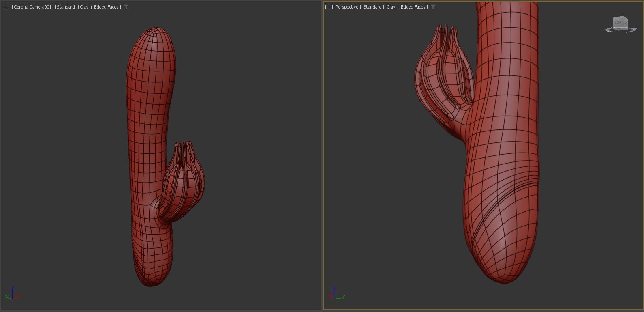Open Clay + Edged Faces menu in Perspective viewport
Screen dimensions: 644x312
[x=406, y=7]
